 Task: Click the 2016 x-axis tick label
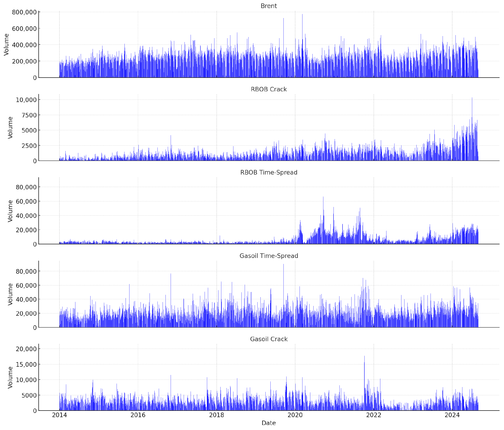coord(138,415)
